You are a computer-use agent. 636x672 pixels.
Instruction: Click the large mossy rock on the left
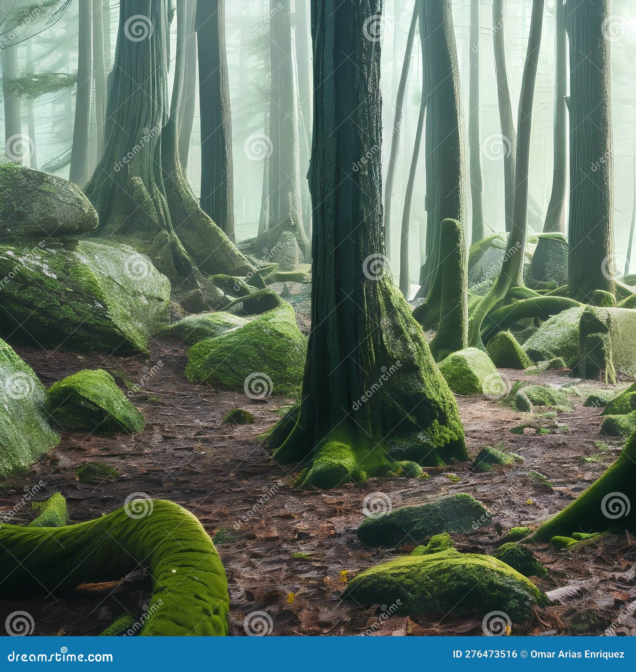coord(72,286)
